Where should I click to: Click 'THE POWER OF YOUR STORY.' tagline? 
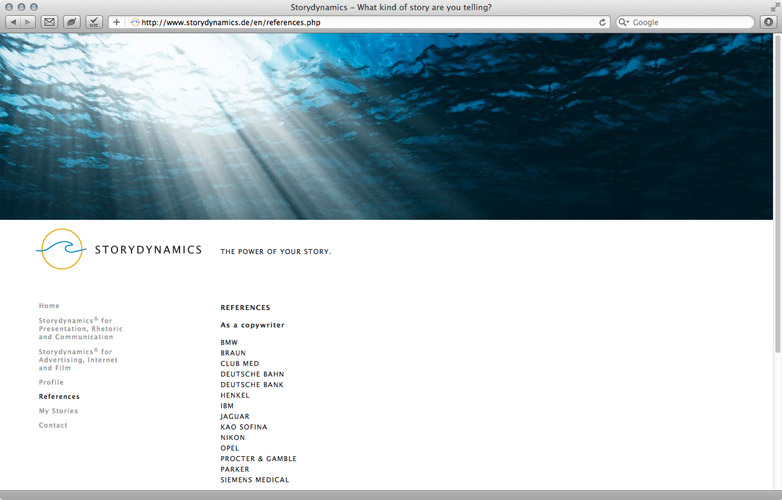276,251
